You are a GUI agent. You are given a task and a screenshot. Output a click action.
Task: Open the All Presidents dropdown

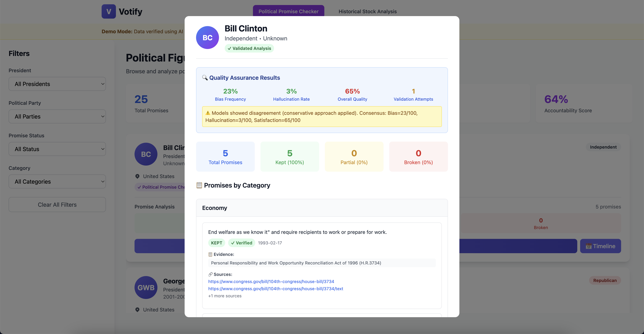pyautogui.click(x=57, y=84)
